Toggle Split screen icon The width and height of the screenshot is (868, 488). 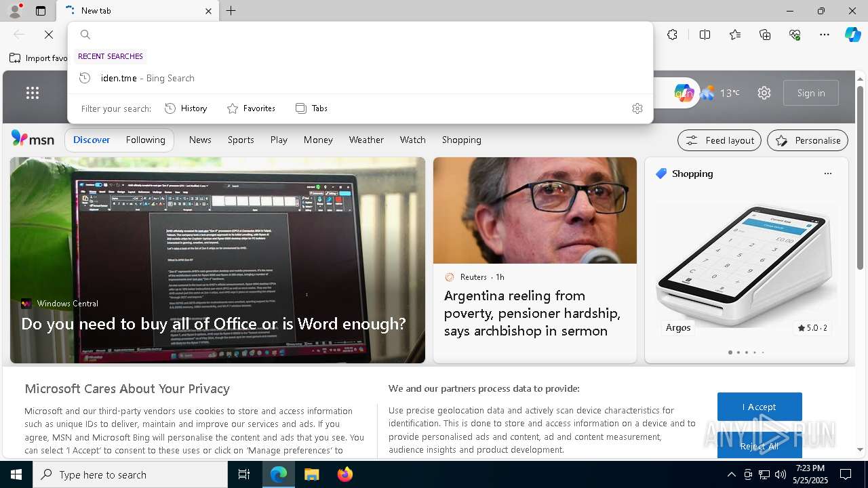coord(705,35)
